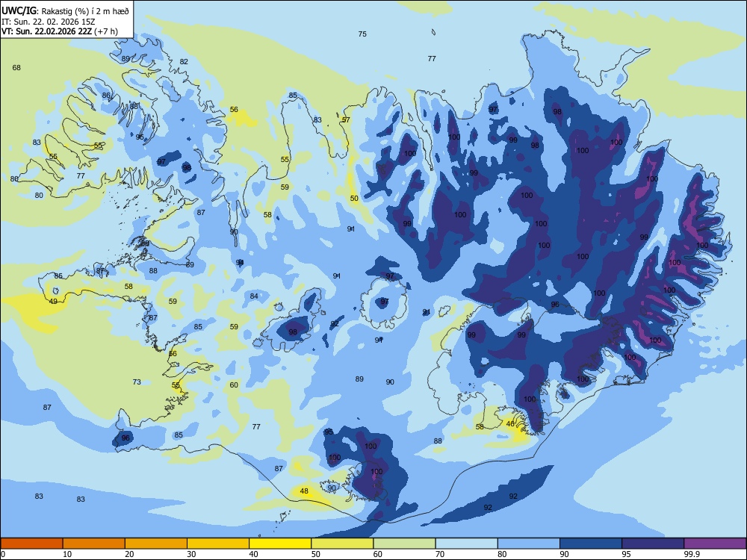747x560 pixels.
Task: Click the map value '48' near the south coast
Action: [x=304, y=491]
